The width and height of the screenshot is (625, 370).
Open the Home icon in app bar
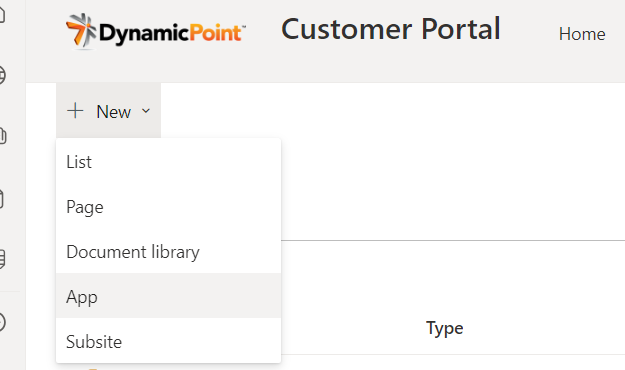tap(2, 15)
